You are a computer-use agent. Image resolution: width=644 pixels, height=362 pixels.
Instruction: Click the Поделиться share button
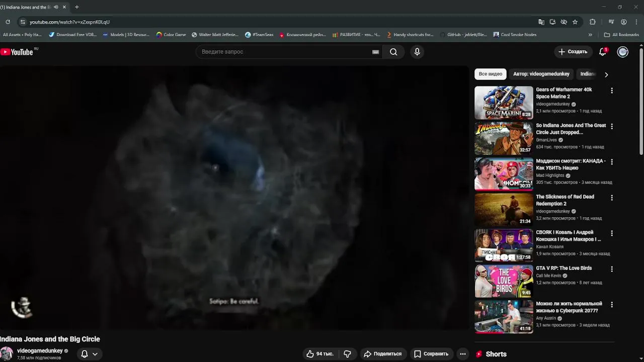[x=382, y=354]
